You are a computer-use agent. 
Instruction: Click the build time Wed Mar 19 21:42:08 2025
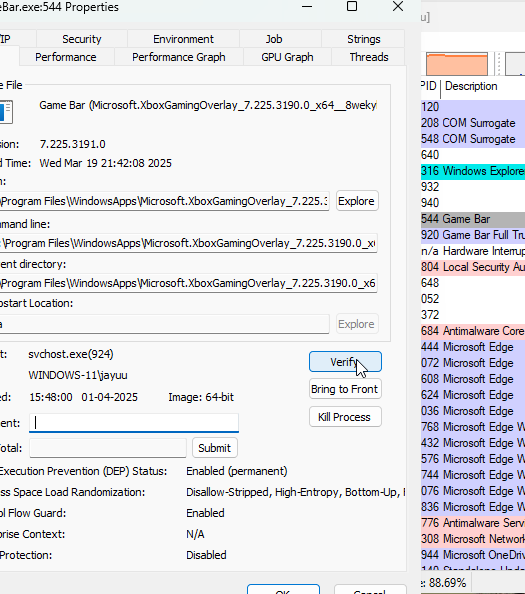point(106,163)
